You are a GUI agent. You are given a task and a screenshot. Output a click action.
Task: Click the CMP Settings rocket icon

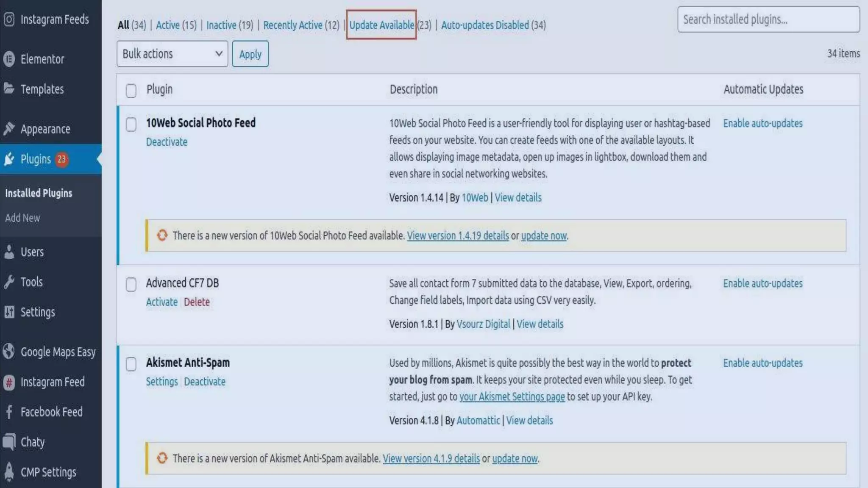click(9, 472)
